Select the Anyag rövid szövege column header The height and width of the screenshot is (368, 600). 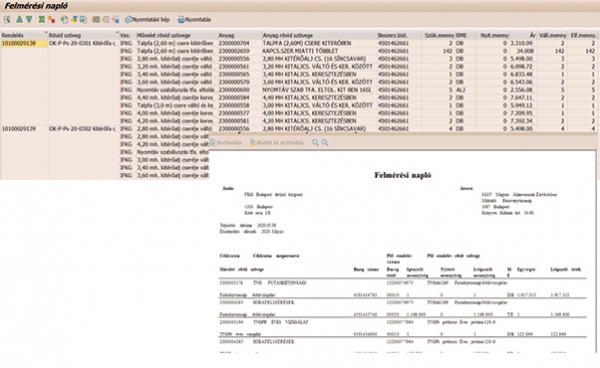319,35
